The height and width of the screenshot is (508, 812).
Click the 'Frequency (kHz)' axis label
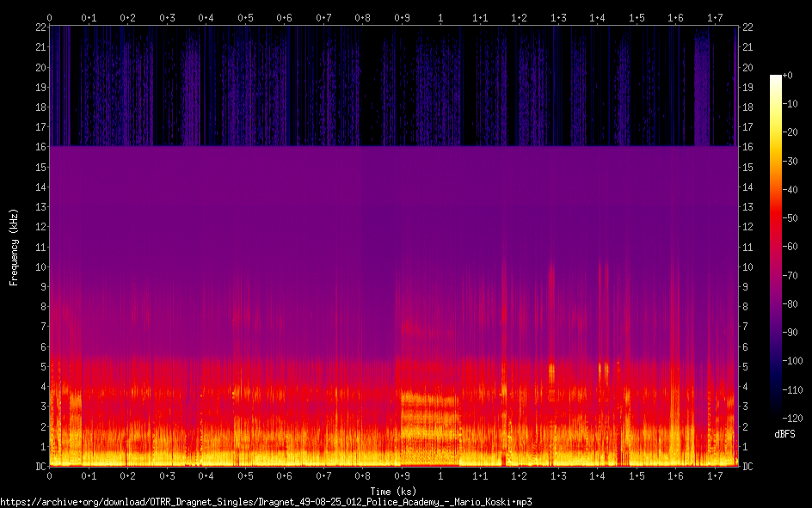coord(14,247)
